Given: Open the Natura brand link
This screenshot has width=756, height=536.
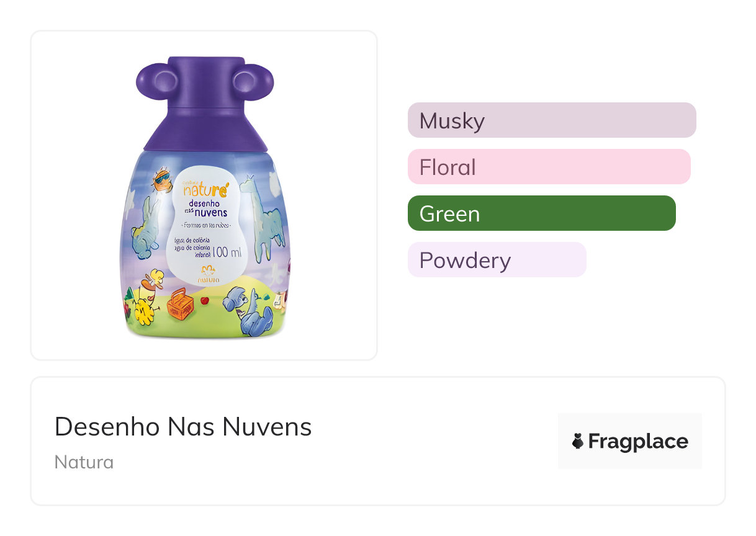Looking at the screenshot, I should (x=84, y=462).
